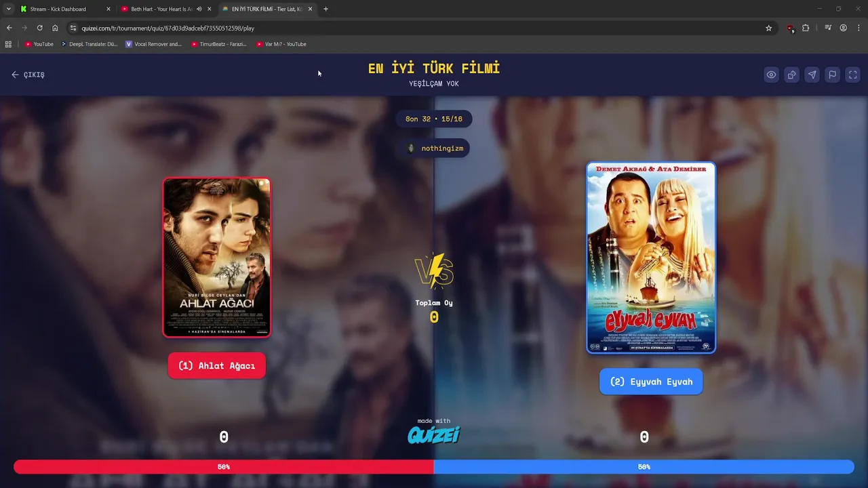Click the dice random icon

click(x=791, y=75)
